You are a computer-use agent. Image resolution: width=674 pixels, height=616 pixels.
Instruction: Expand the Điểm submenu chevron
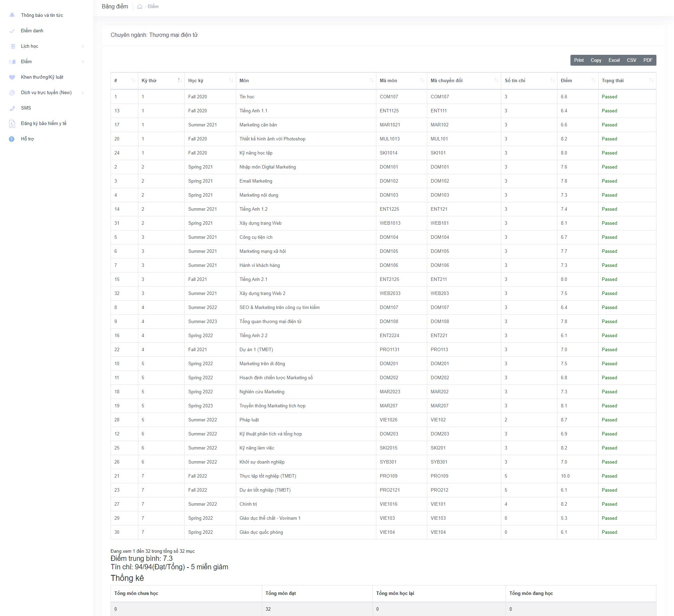pyautogui.click(x=83, y=62)
